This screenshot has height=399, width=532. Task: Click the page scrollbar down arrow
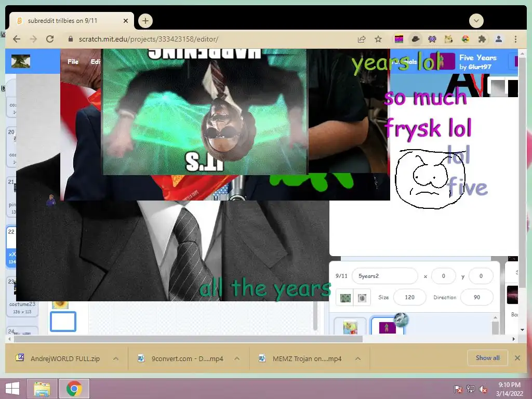(523, 330)
